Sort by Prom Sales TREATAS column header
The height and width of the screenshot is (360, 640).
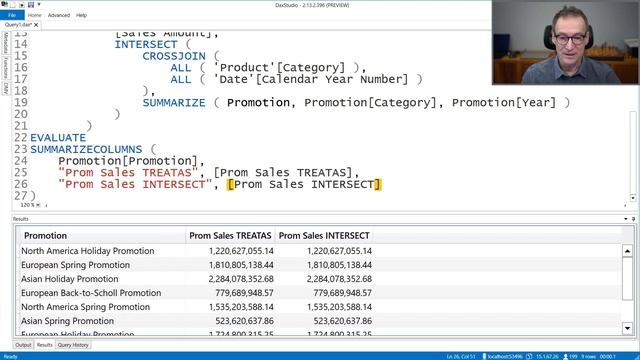(x=230, y=236)
